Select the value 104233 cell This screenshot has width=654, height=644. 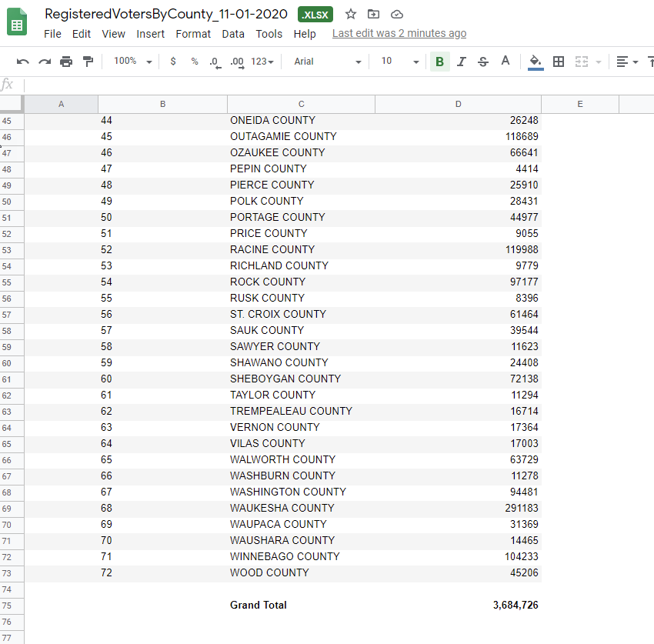pos(458,556)
